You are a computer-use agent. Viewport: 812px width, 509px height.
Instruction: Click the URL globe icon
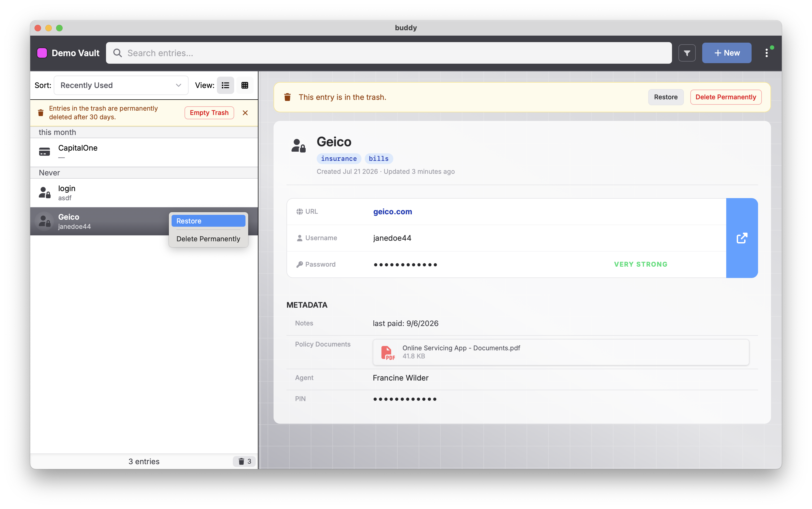[x=299, y=211]
